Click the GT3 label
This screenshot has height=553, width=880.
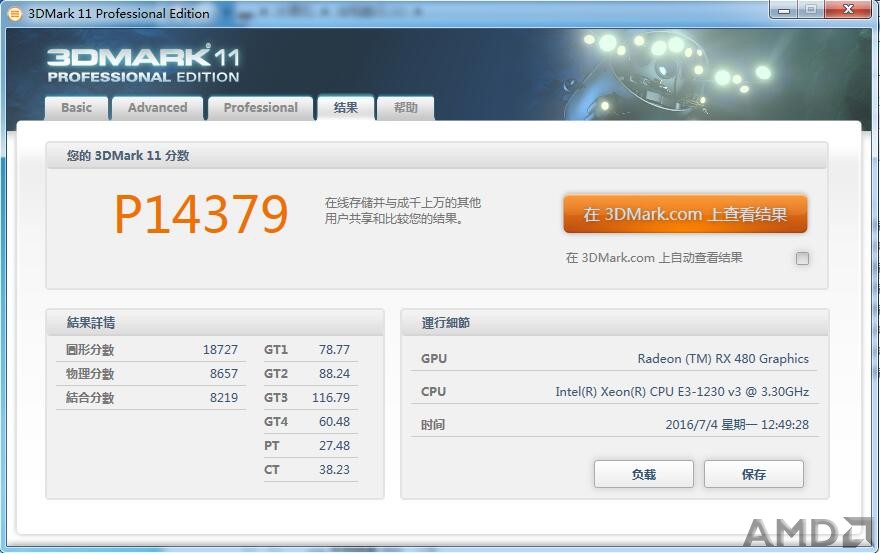pyautogui.click(x=276, y=398)
